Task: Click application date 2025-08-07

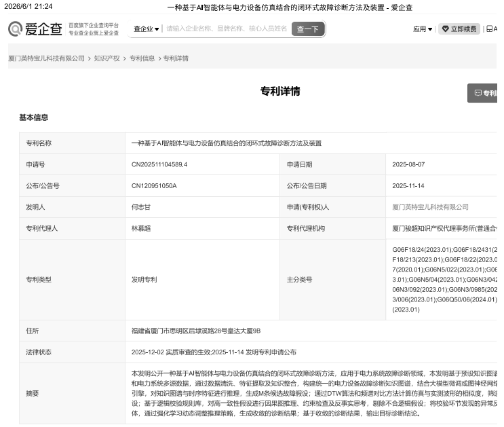Action: coord(408,164)
